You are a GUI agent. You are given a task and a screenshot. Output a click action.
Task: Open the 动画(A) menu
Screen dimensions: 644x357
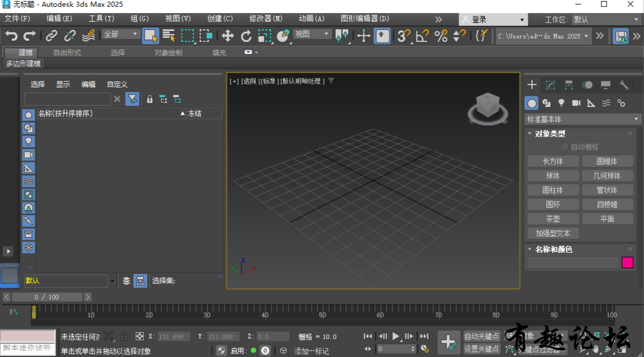point(311,18)
